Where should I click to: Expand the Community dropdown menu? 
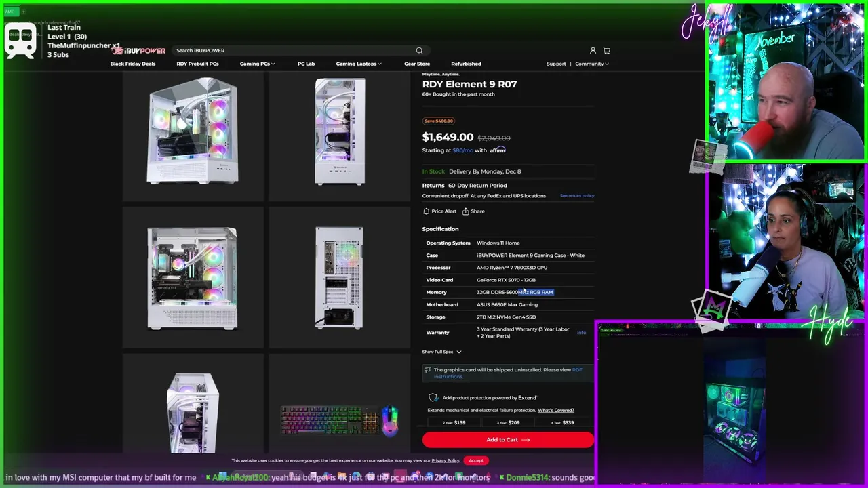(592, 64)
